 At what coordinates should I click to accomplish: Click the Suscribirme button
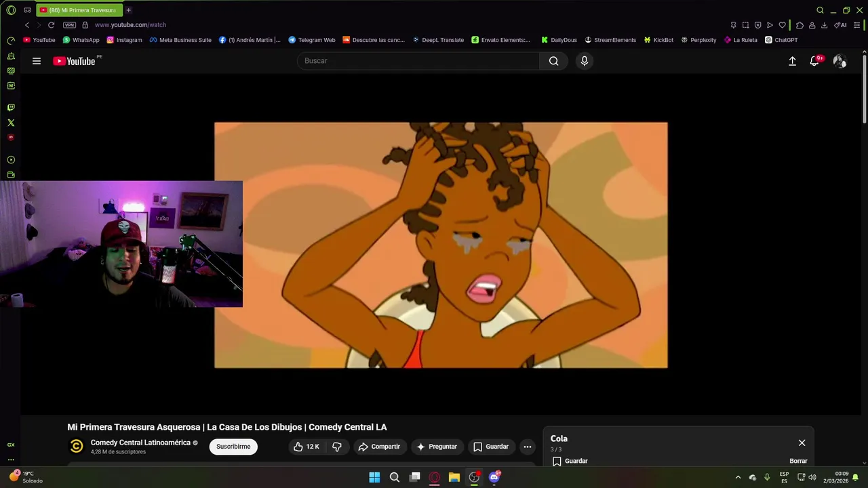pos(233,447)
